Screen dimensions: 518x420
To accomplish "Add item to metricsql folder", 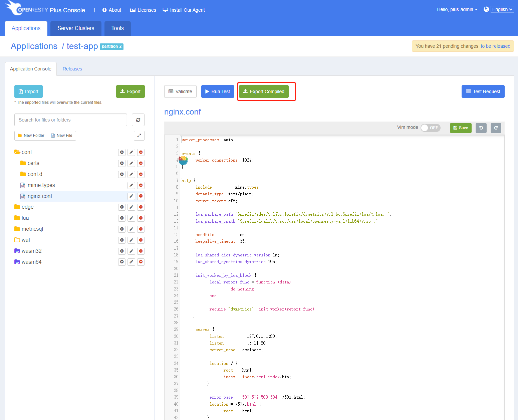I will point(122,229).
